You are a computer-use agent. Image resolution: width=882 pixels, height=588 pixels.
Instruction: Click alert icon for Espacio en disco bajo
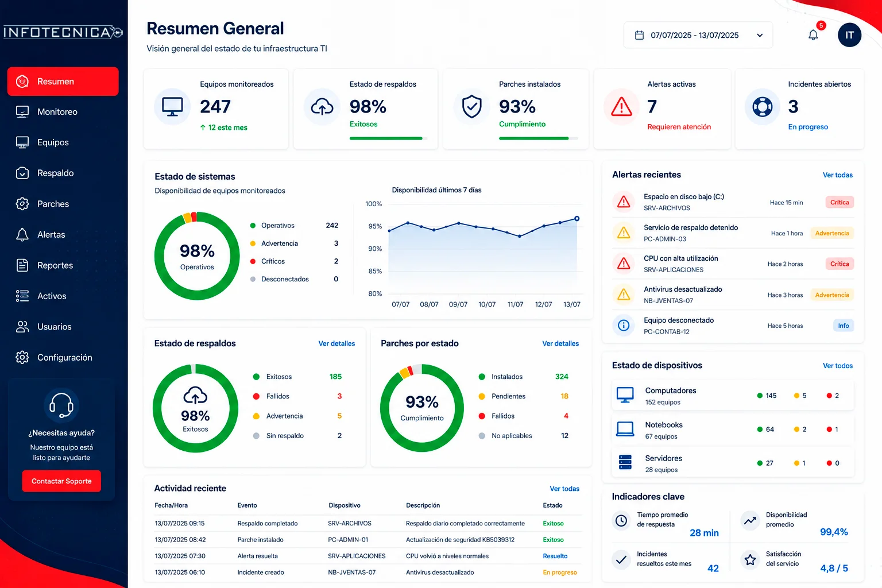point(624,202)
